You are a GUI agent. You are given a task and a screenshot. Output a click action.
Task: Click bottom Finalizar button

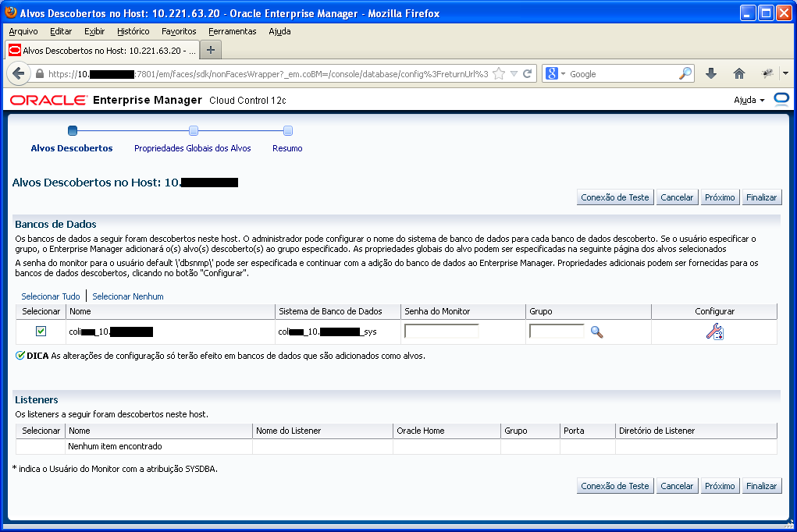tap(761, 486)
